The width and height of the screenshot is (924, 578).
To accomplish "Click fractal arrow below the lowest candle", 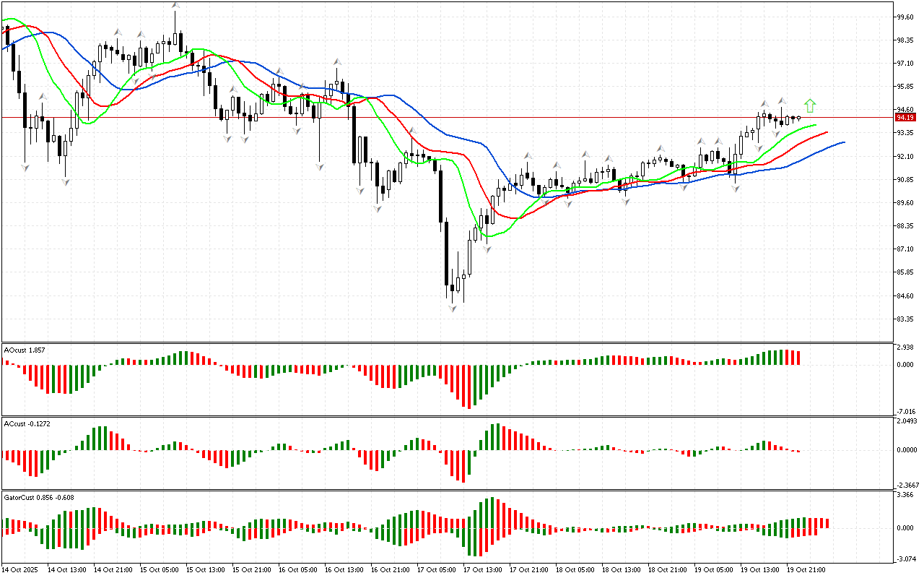I will 453,309.
